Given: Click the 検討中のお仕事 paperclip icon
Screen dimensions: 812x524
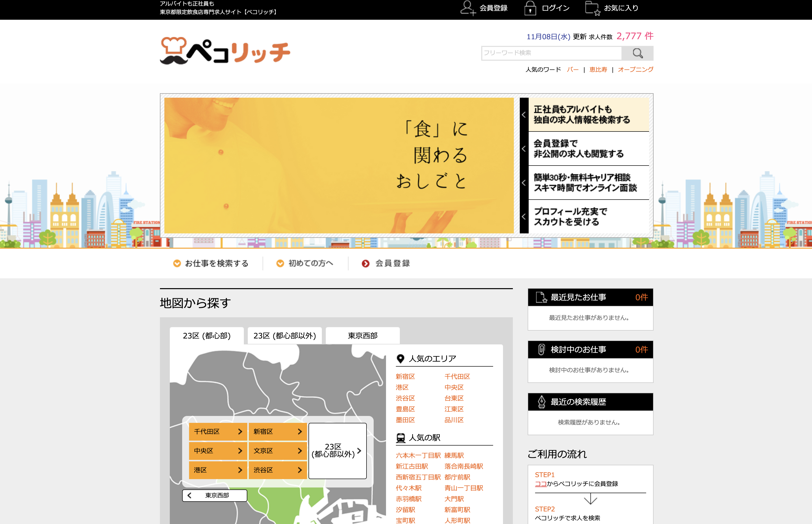Looking at the screenshot, I should tap(541, 349).
